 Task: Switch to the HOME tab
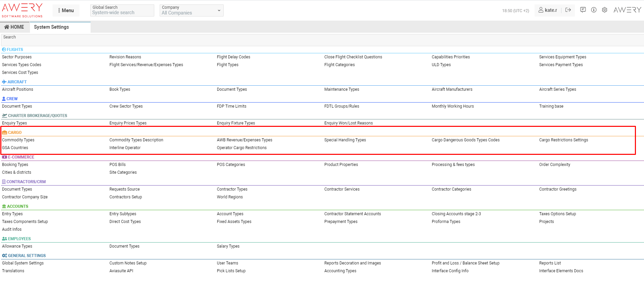(14, 27)
